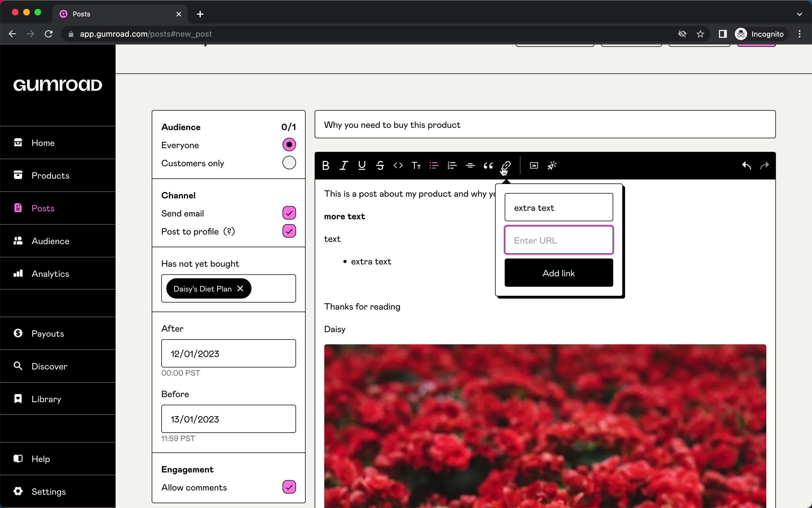
Task: Apply underline formatting in the editor
Action: [362, 165]
